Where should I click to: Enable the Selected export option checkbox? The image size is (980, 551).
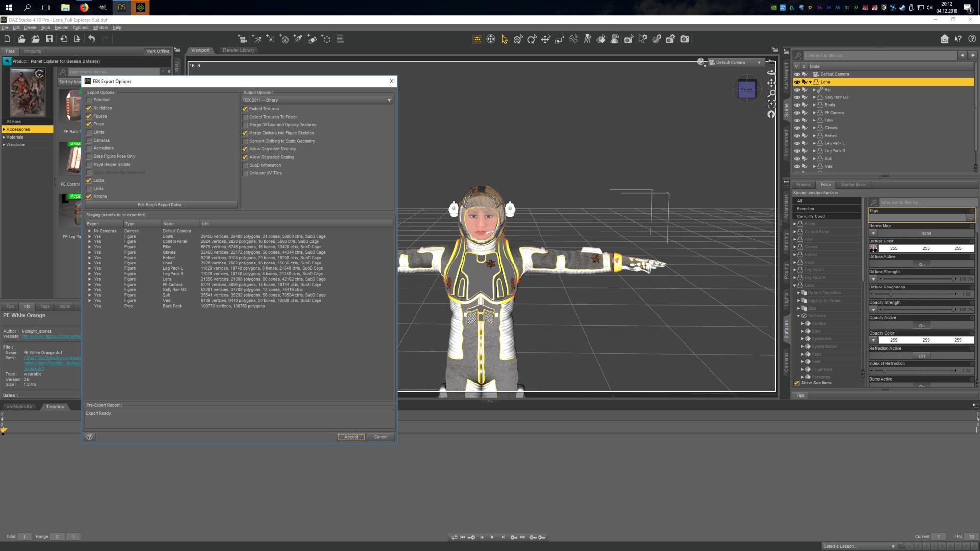pyautogui.click(x=89, y=100)
